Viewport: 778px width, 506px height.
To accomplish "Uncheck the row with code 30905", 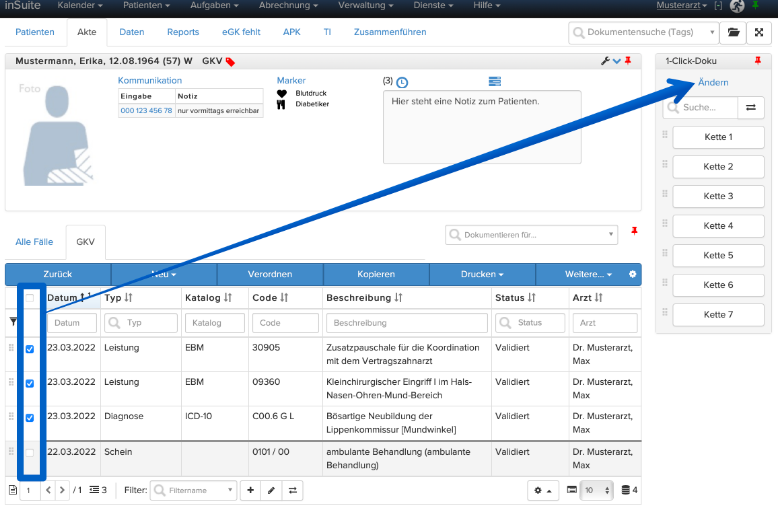I will (x=30, y=349).
